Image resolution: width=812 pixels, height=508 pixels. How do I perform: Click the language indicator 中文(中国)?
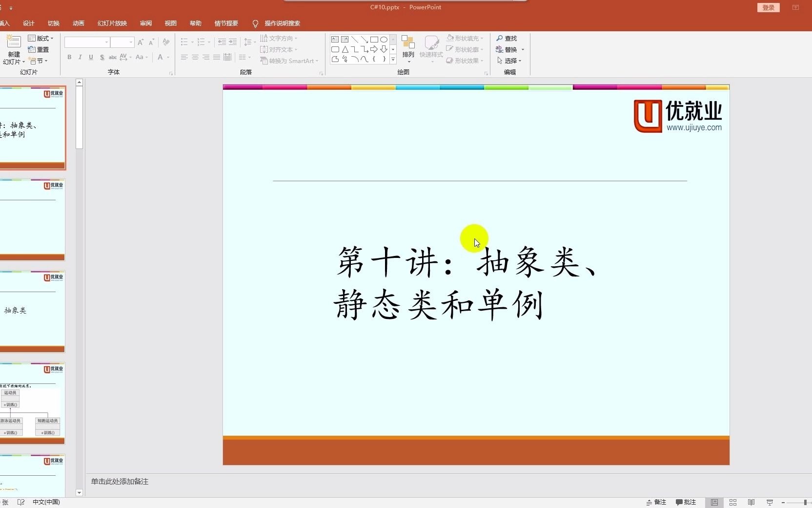click(x=46, y=502)
